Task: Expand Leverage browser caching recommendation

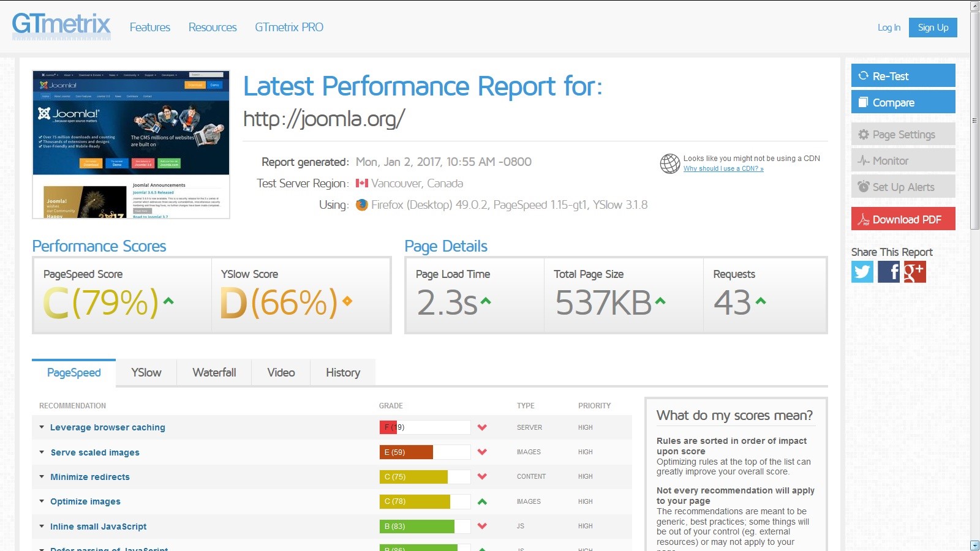Action: click(x=107, y=427)
